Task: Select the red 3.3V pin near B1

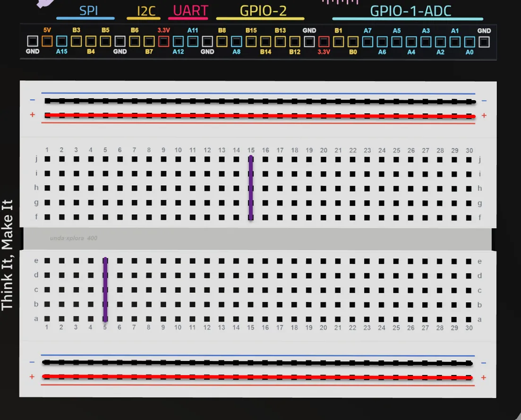Action: click(x=324, y=42)
